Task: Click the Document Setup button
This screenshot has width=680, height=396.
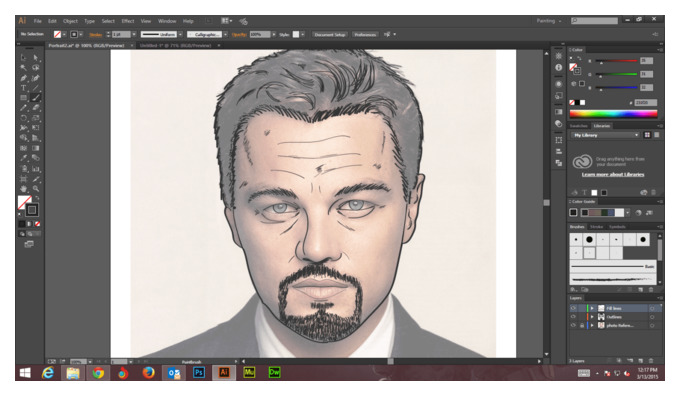Action: 330,34
